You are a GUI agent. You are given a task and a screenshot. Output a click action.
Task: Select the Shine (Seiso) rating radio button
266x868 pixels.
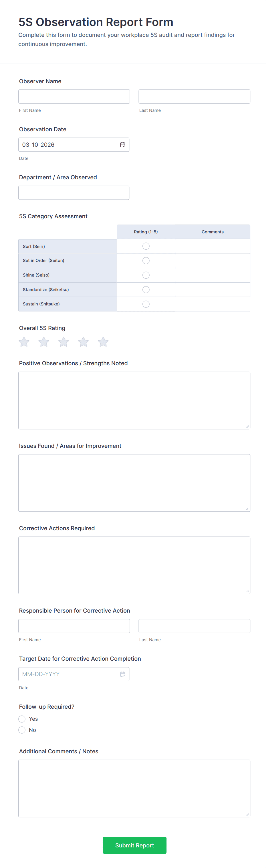[x=146, y=275]
